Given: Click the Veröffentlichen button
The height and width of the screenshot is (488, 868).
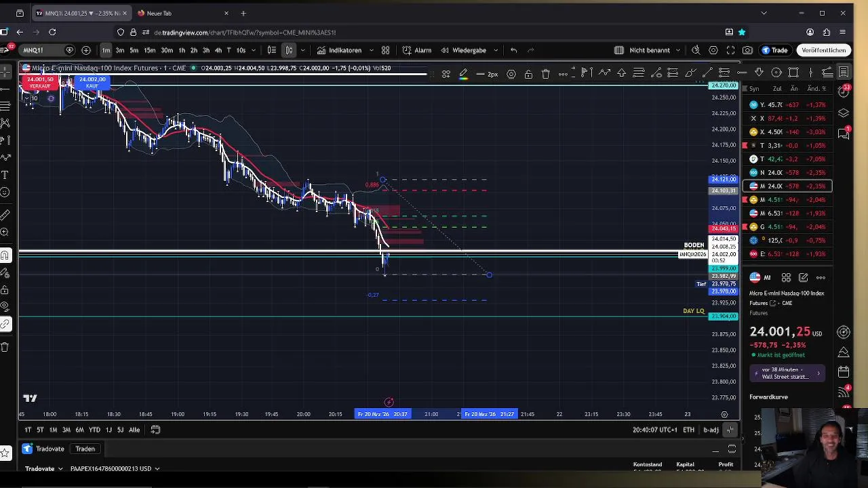Looking at the screenshot, I should click(x=824, y=50).
